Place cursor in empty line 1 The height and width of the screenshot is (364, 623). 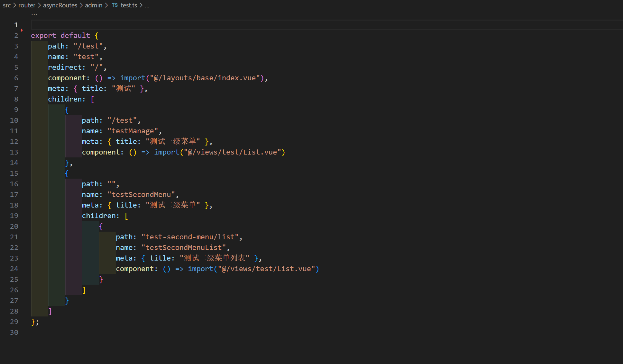[327, 25]
